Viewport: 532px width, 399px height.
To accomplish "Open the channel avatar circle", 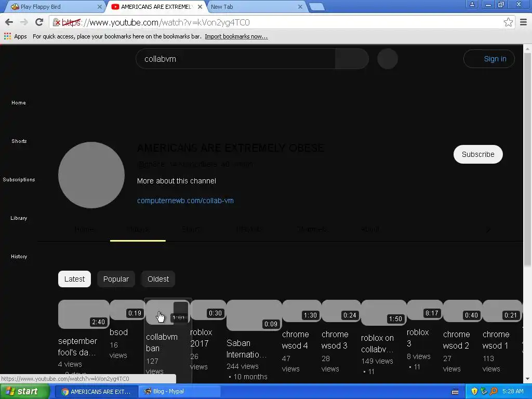I will pyautogui.click(x=91, y=175).
